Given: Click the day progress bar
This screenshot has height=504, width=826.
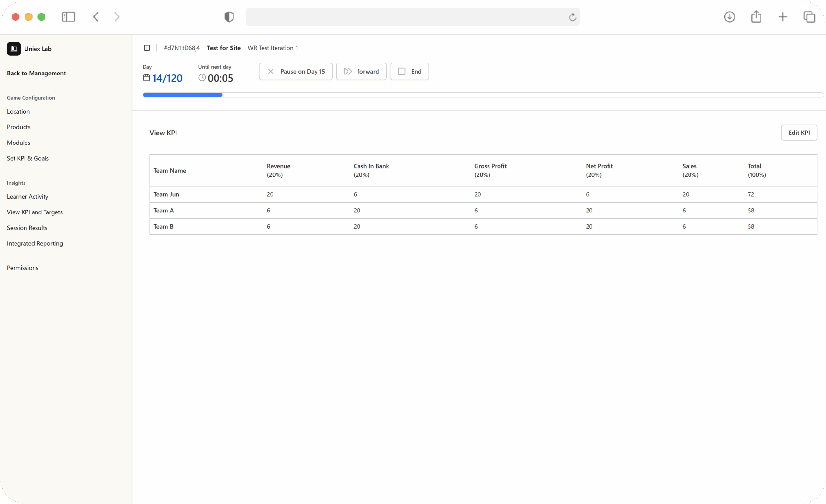Looking at the screenshot, I should click(483, 95).
